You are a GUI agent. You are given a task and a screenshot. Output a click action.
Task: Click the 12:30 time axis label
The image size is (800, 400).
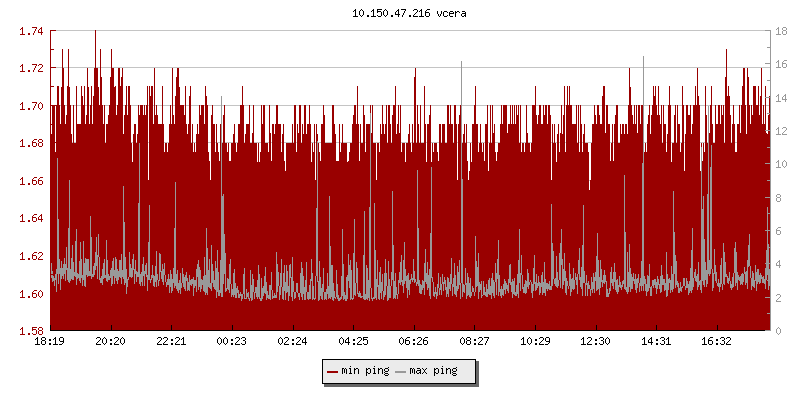coord(596,342)
